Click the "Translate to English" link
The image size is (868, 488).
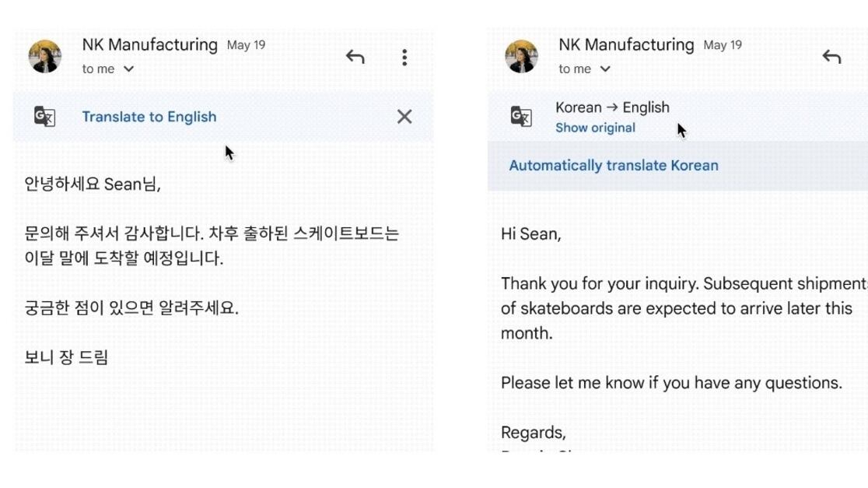point(149,117)
